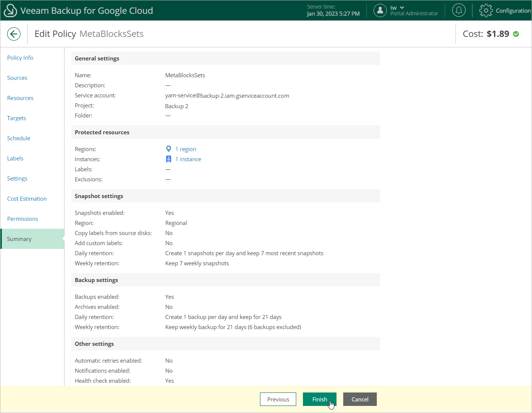Click the instance badge icon
Screen dimensions: 532x413
coord(169,159)
